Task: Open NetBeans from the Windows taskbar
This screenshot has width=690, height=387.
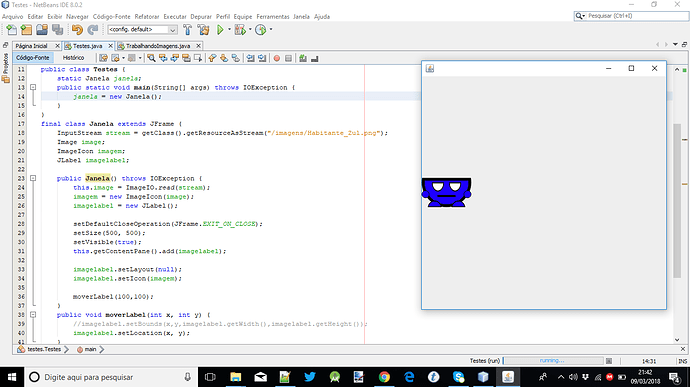Action: coord(508,377)
